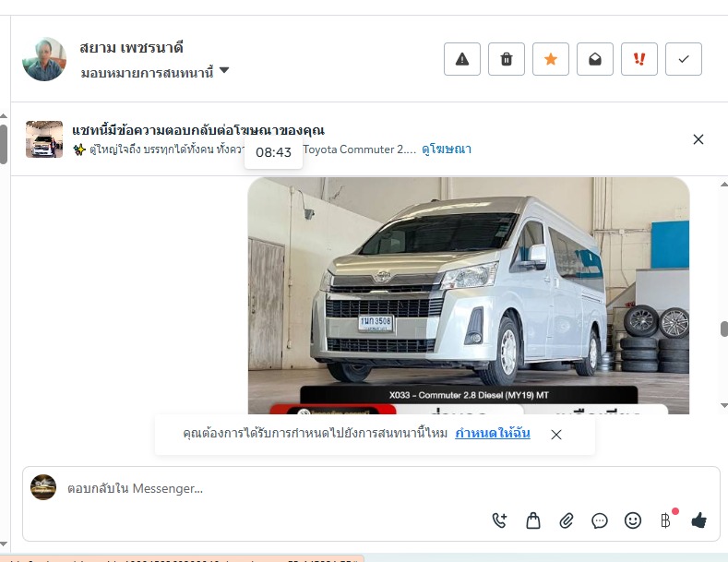The image size is (728, 562).
Task: Dismiss the assignment prompt
Action: [556, 435]
